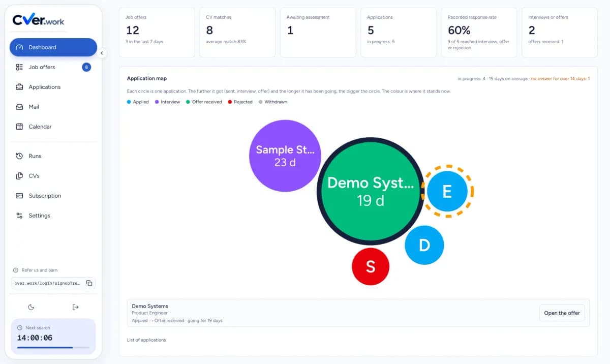Click the log out icon

coord(76,307)
